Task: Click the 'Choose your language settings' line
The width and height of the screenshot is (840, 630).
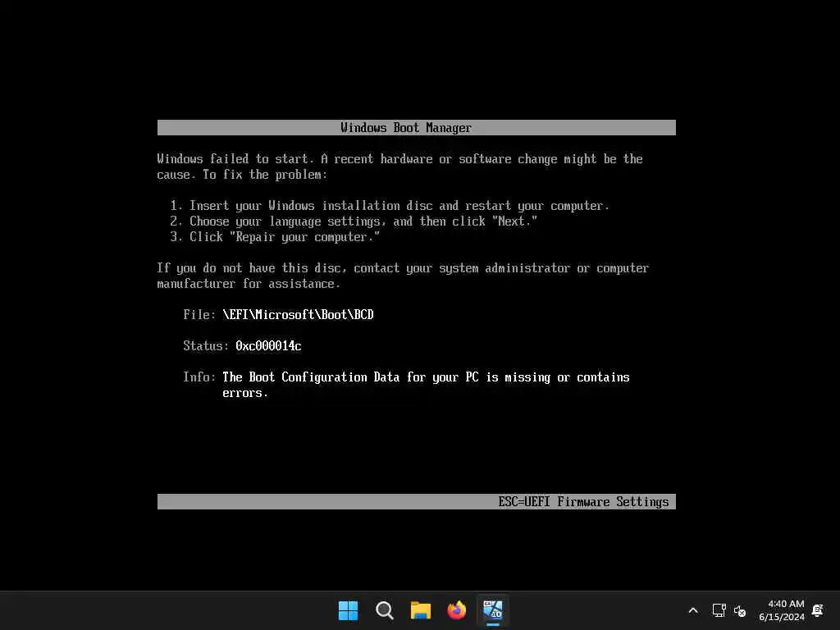Action: [354, 221]
